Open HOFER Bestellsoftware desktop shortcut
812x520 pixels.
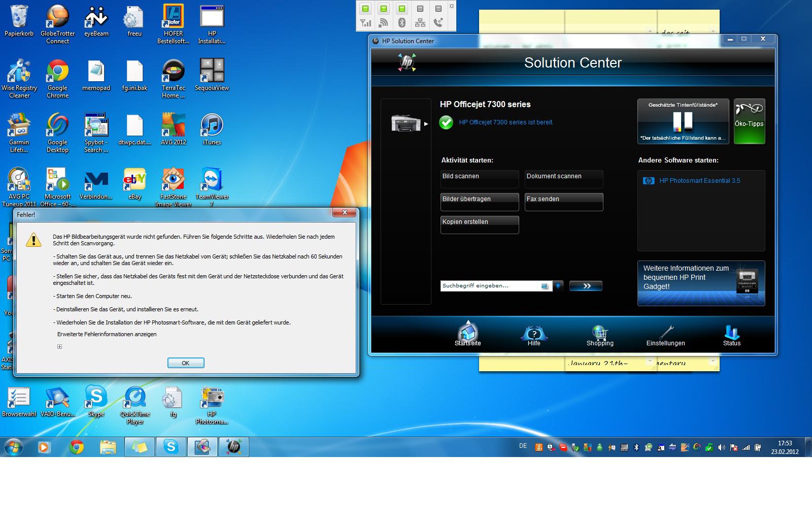tap(173, 24)
